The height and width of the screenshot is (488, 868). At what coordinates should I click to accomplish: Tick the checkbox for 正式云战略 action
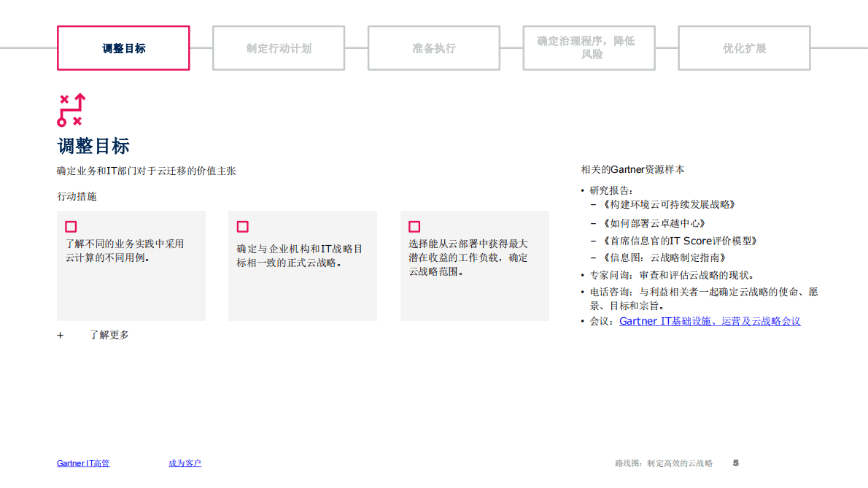click(x=242, y=227)
